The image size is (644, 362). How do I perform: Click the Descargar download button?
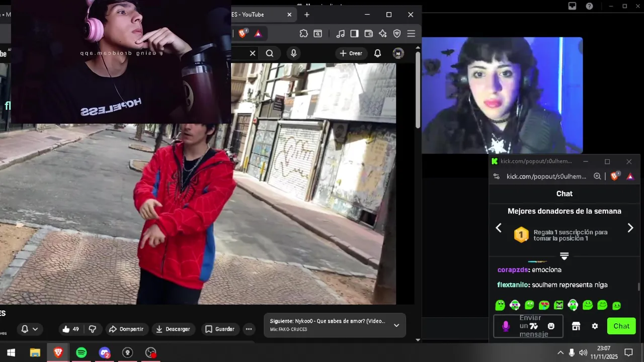click(173, 329)
